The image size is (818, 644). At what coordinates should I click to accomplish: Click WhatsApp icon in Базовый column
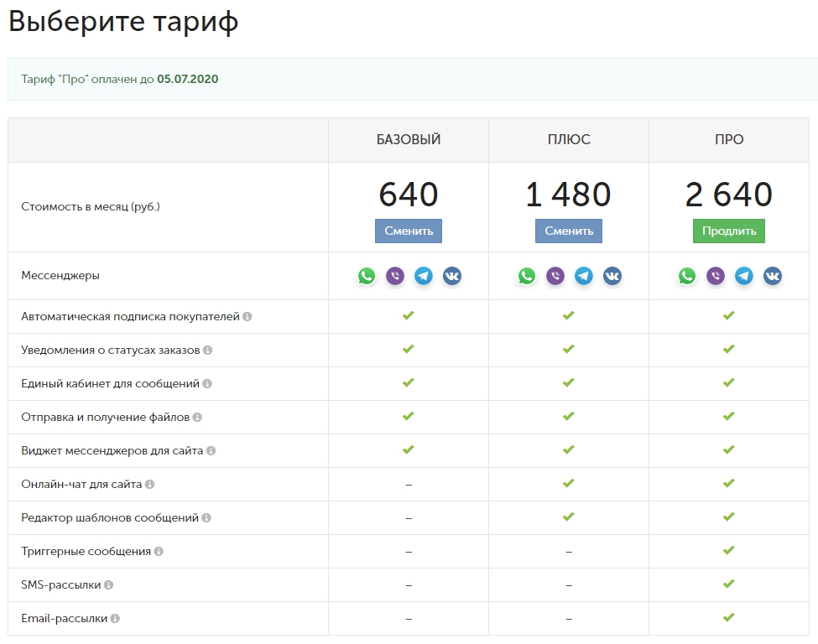367,276
